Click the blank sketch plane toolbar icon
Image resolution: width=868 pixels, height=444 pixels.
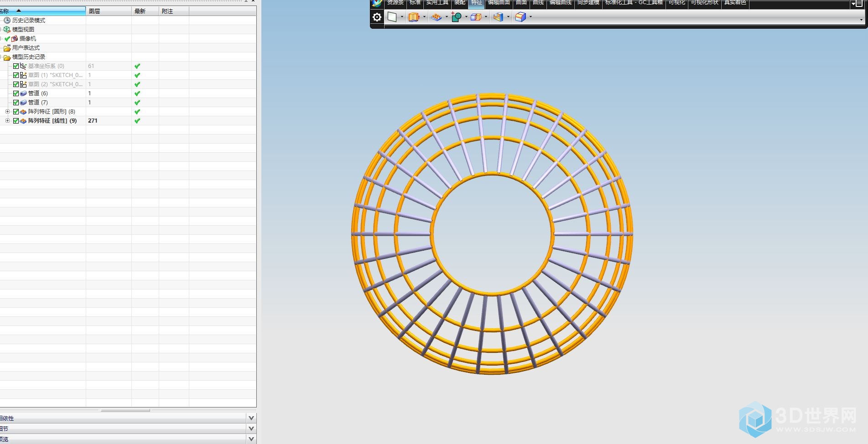pos(392,17)
